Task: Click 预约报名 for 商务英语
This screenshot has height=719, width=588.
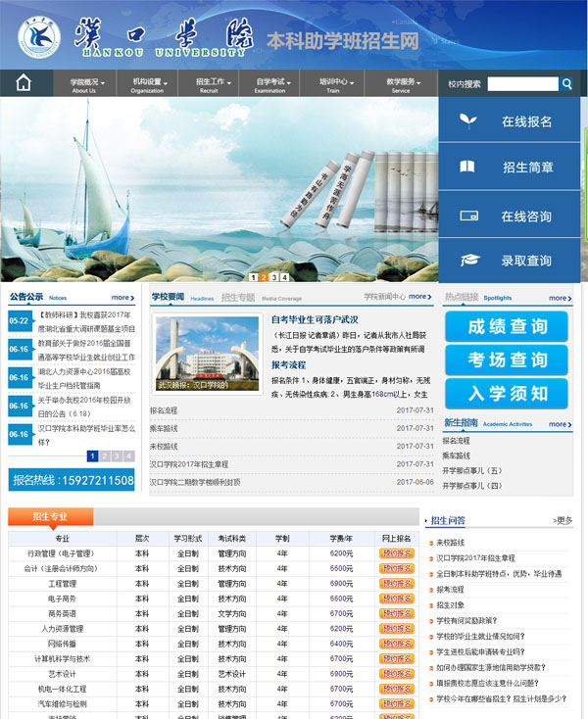Action: pos(397,613)
